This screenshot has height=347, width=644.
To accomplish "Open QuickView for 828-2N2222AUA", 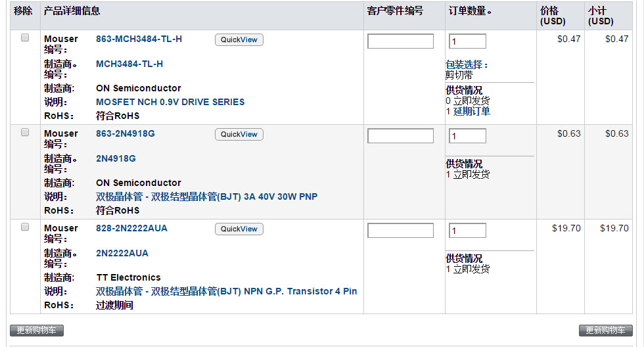I will coord(239,229).
